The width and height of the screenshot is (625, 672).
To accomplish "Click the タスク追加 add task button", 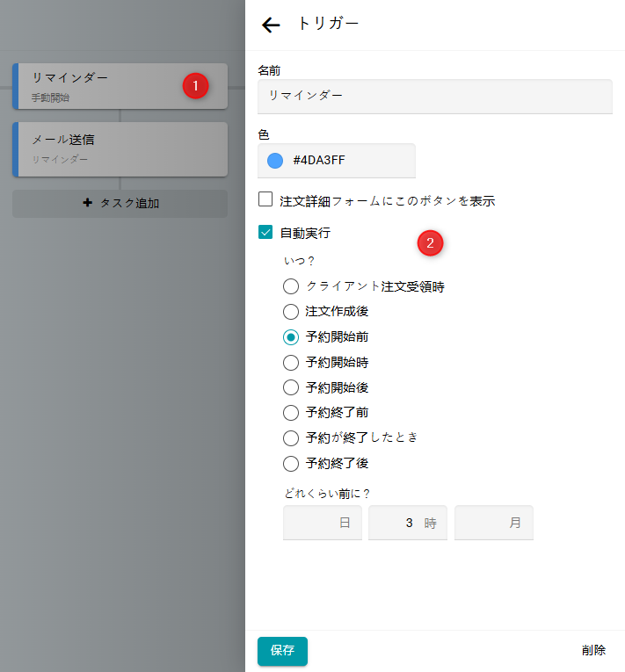I will pyautogui.click(x=120, y=203).
